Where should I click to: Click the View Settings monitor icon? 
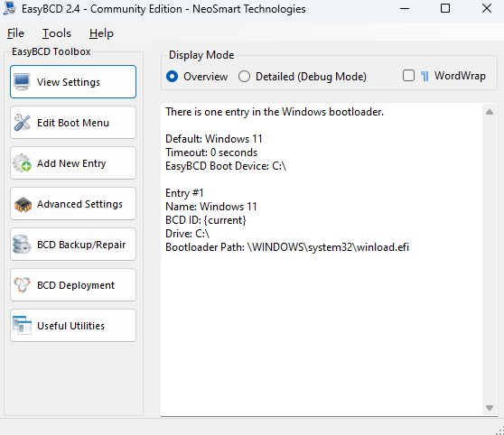(x=22, y=82)
